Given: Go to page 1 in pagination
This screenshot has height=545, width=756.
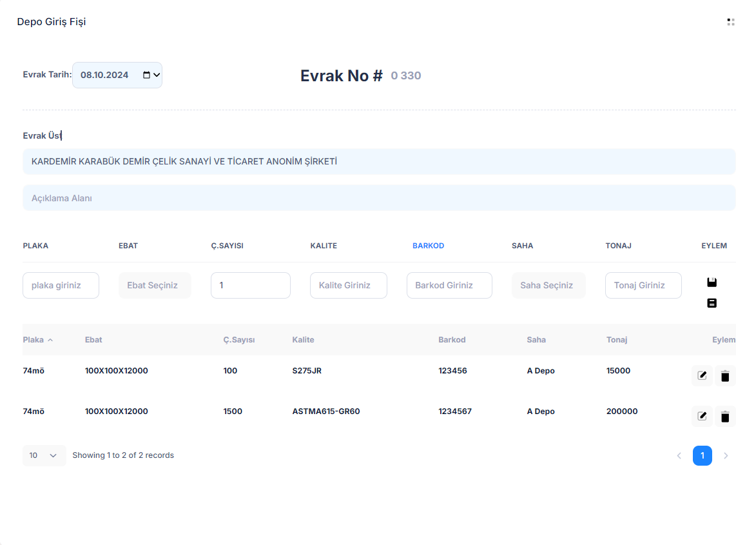Looking at the screenshot, I should [x=702, y=455].
